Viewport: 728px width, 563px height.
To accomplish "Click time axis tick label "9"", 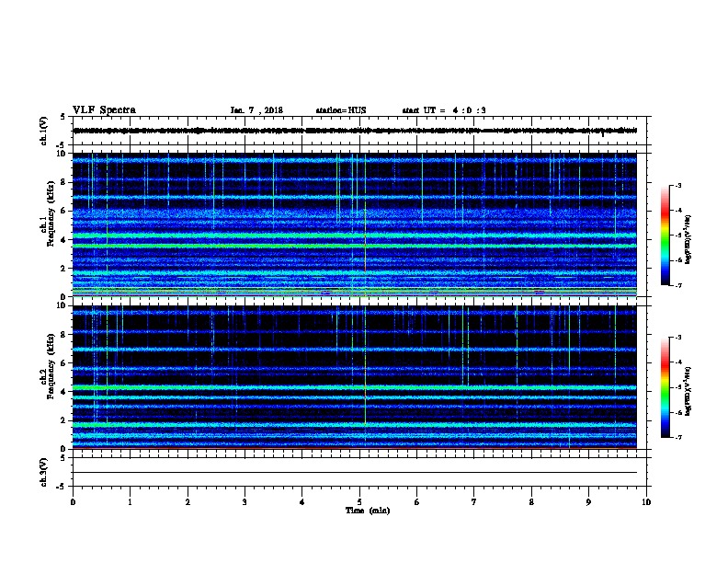I will pos(588,502).
